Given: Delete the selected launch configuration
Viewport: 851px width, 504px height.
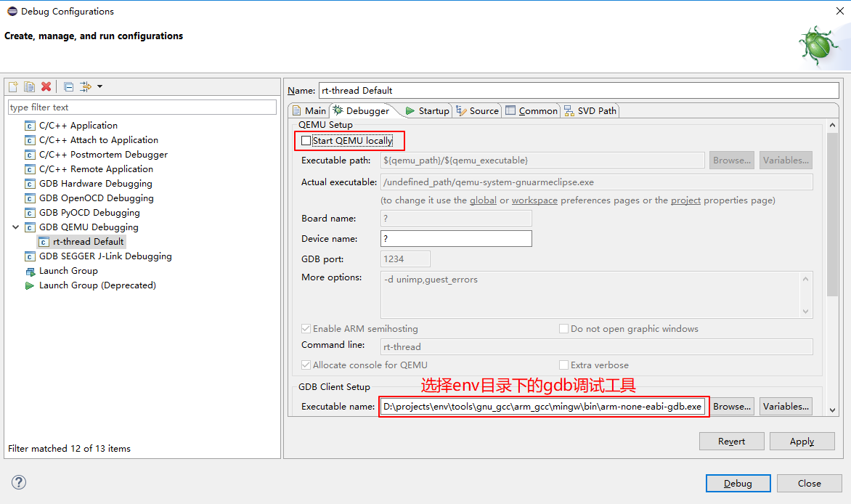Looking at the screenshot, I should point(45,86).
